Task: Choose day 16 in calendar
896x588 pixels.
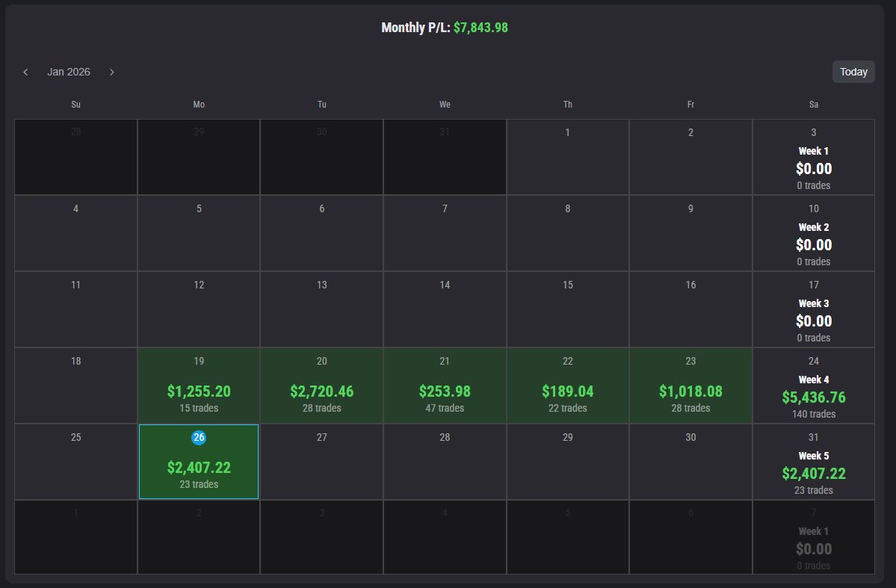Action: click(690, 309)
